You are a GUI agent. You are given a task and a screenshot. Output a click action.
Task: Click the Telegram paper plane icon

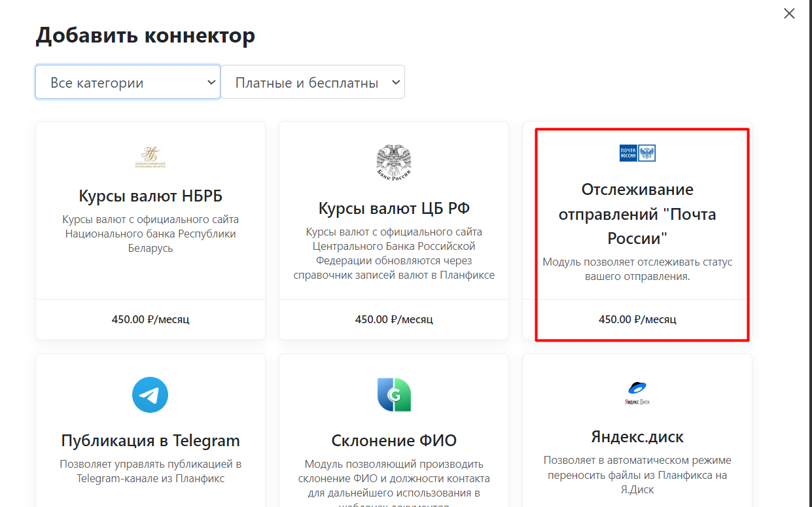click(x=150, y=394)
